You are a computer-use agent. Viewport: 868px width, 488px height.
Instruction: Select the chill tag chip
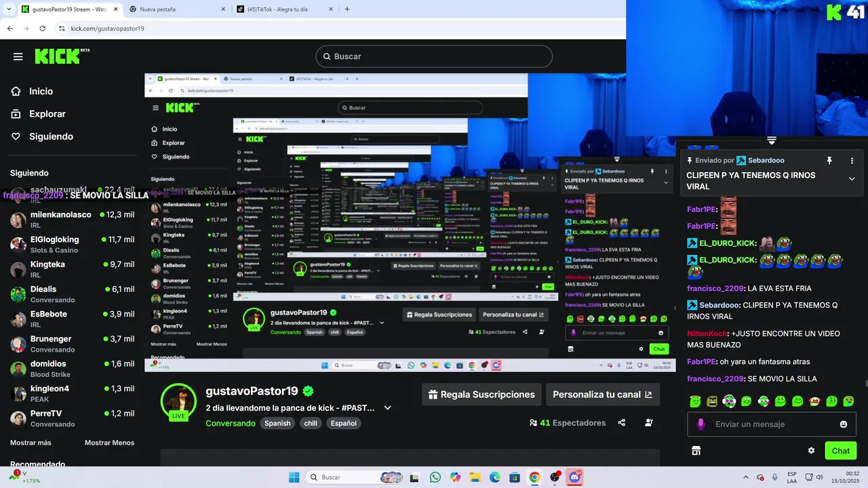(x=311, y=423)
